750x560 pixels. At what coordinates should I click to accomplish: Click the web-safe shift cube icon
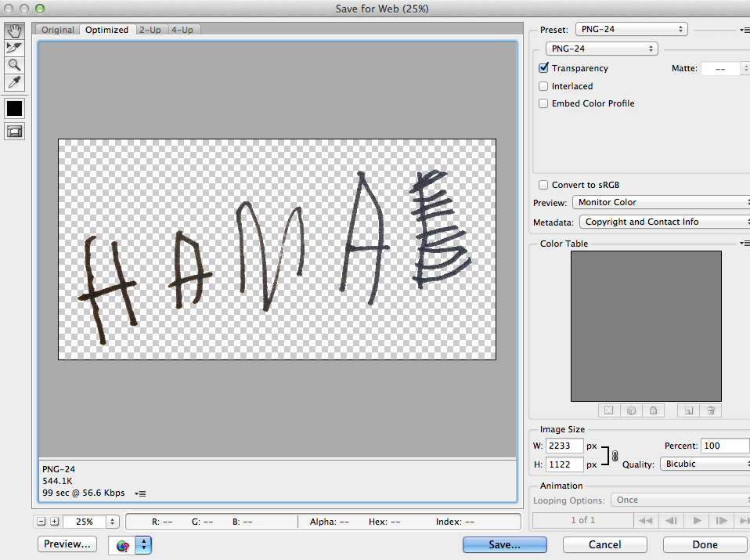coord(631,410)
